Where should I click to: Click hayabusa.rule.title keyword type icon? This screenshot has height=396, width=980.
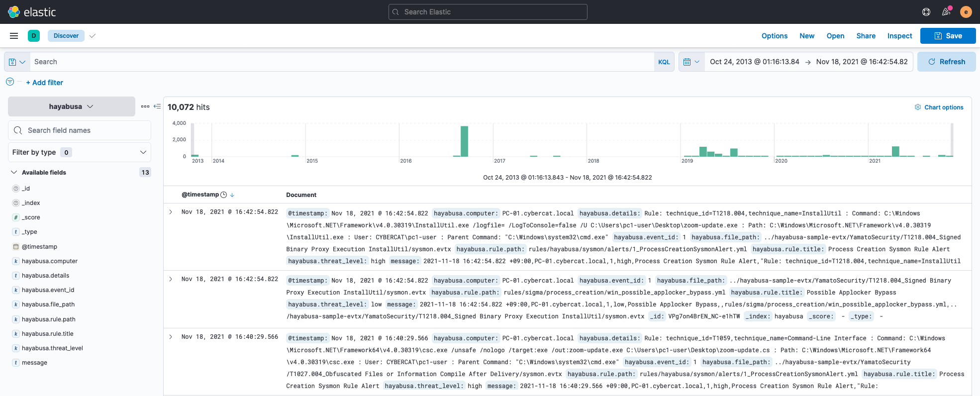tap(16, 334)
